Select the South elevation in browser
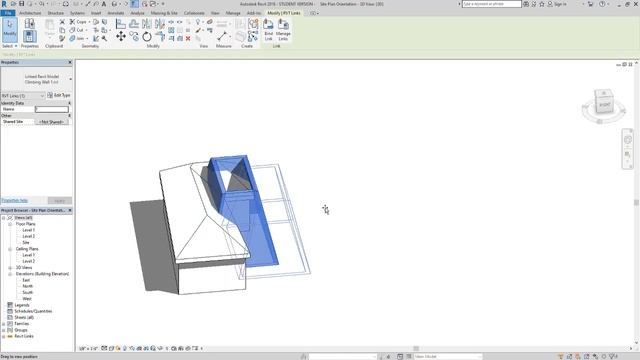This screenshot has width=640, height=360. click(27, 292)
